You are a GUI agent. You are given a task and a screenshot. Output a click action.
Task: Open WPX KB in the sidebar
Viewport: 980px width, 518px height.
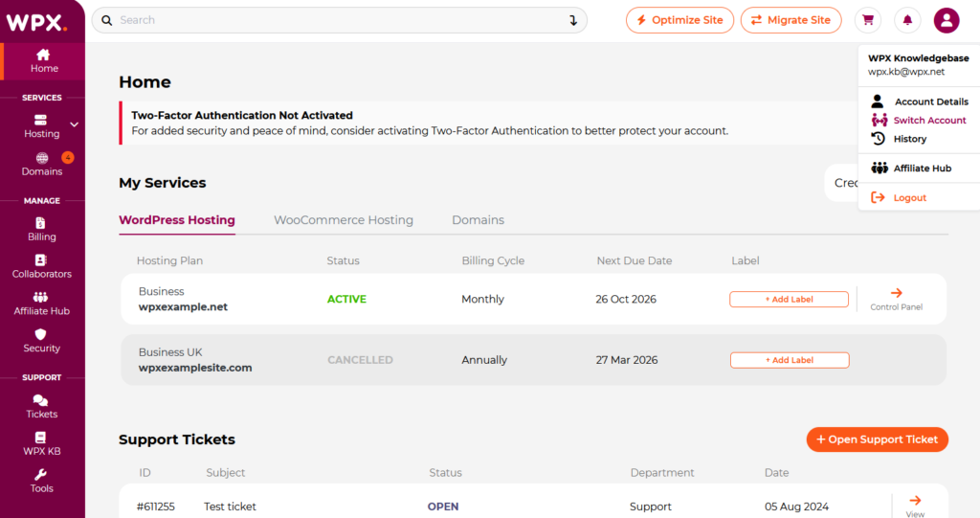[42, 443]
